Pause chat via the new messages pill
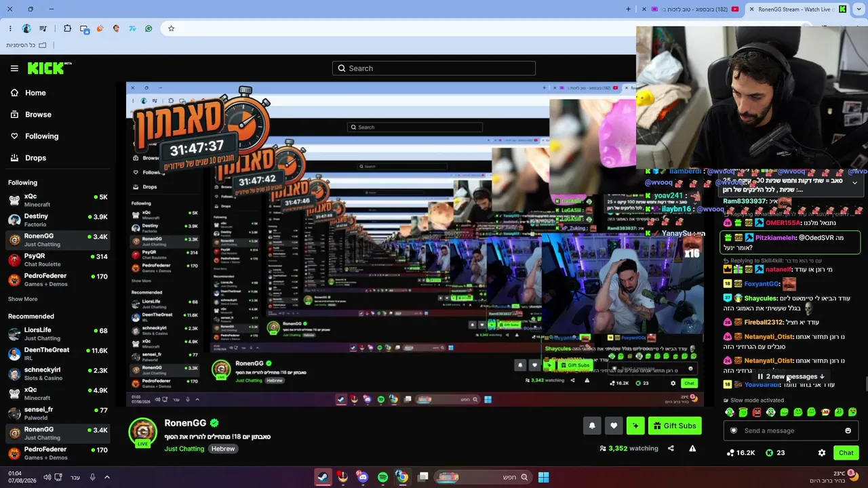The width and height of the screenshot is (868, 488). pos(791,376)
